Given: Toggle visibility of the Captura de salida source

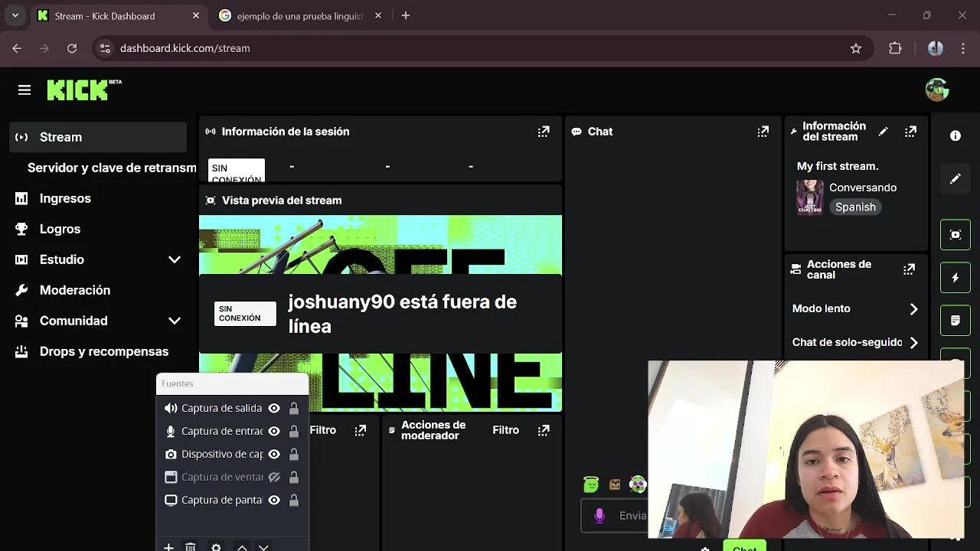Looking at the screenshot, I should 274,408.
